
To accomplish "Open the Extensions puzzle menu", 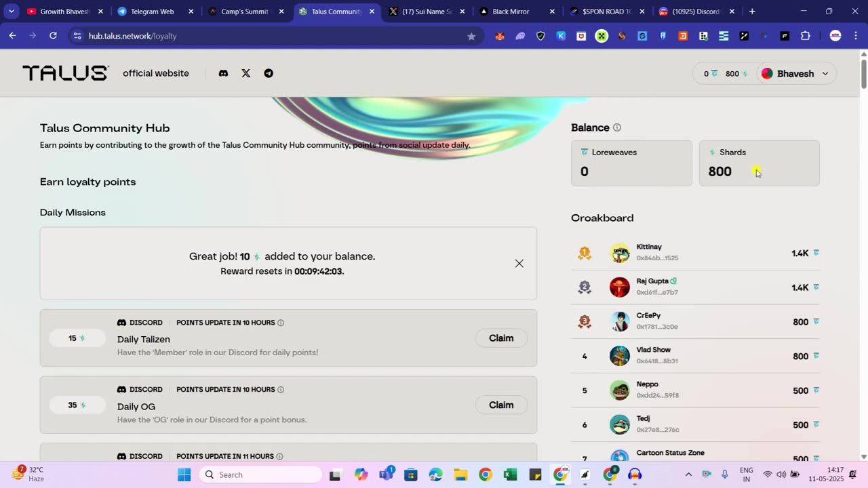I will 806,36.
